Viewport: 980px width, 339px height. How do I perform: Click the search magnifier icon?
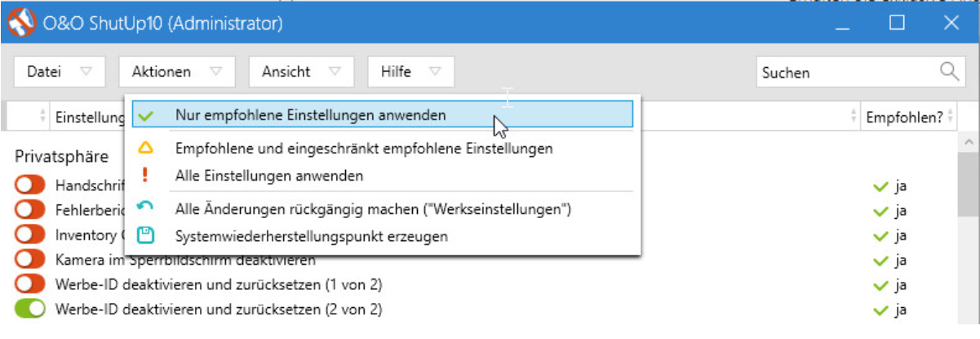coord(949,71)
